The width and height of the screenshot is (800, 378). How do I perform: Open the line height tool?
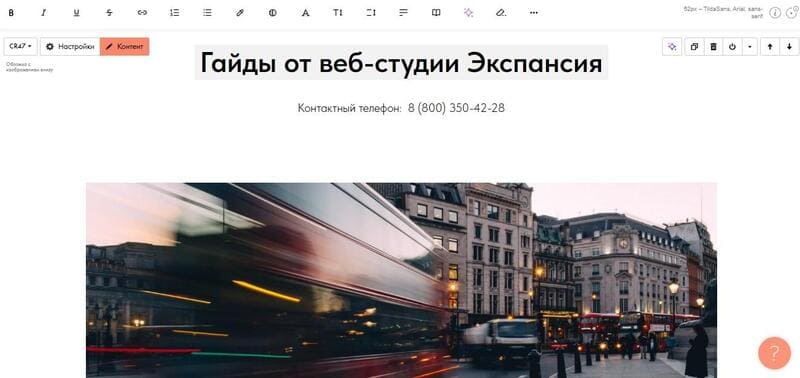[x=371, y=13]
